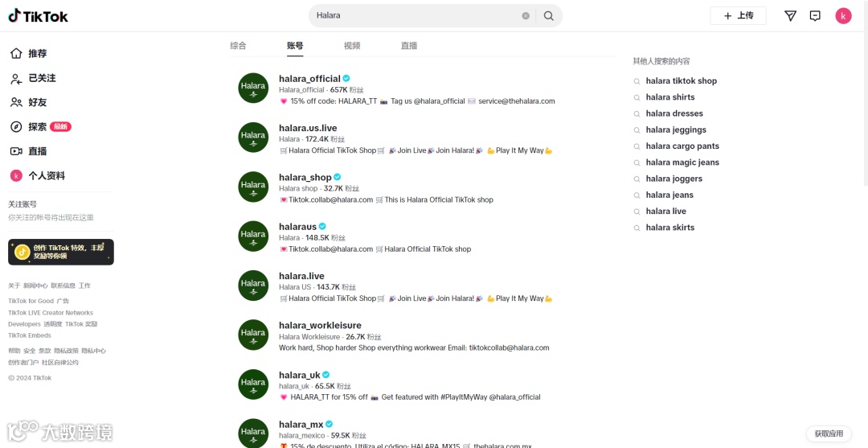Open the halara_uk account name
Screen dimensions: 868x448
click(300, 375)
